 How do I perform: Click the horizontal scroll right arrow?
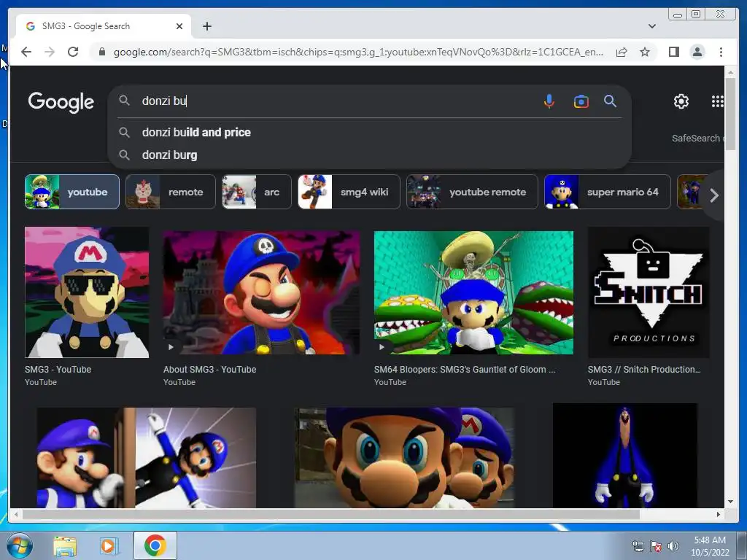[719, 514]
